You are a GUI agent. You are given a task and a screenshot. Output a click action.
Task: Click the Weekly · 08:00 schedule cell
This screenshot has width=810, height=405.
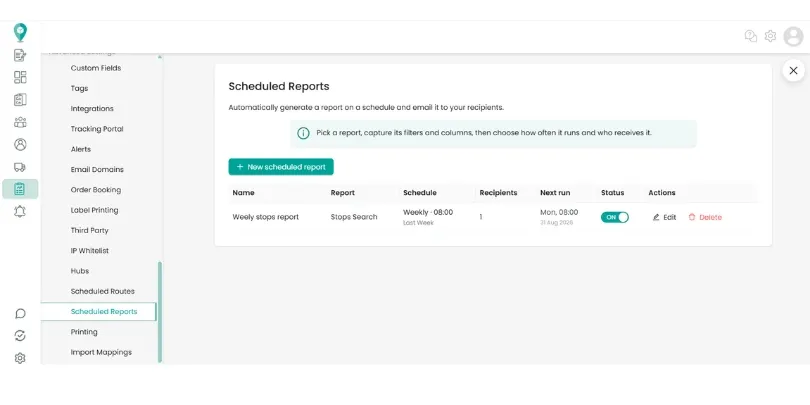(428, 212)
